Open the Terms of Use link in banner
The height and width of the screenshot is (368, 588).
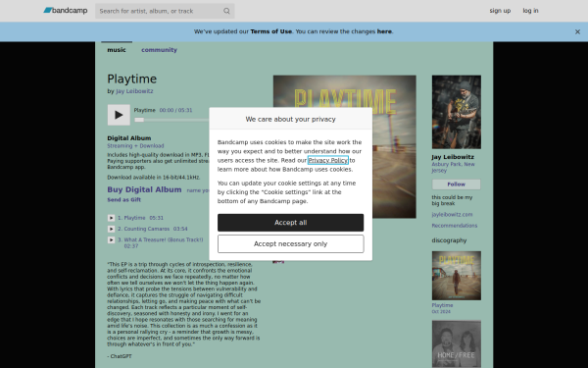click(x=270, y=31)
